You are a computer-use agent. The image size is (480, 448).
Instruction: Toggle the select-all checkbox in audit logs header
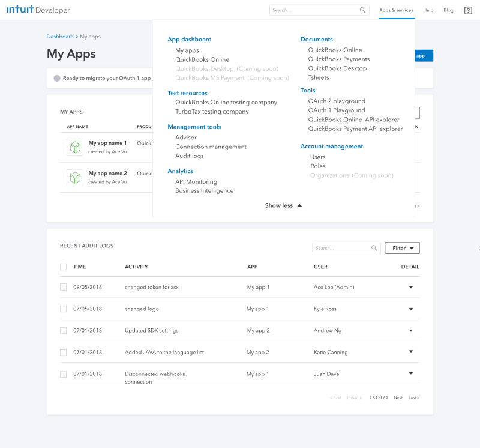pos(64,267)
